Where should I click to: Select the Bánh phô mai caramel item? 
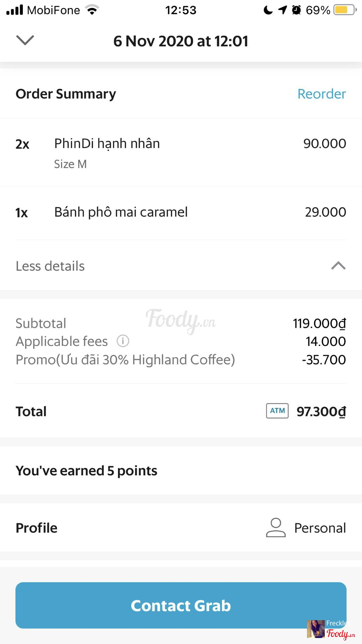click(x=121, y=212)
